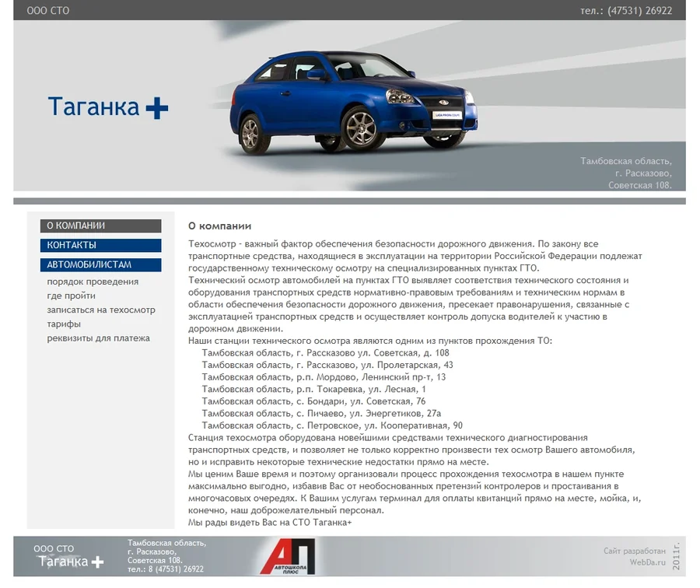The width and height of the screenshot is (700, 588).
Task: Select address Рассказово ул. Советская, д. 108
Action: coord(325,352)
